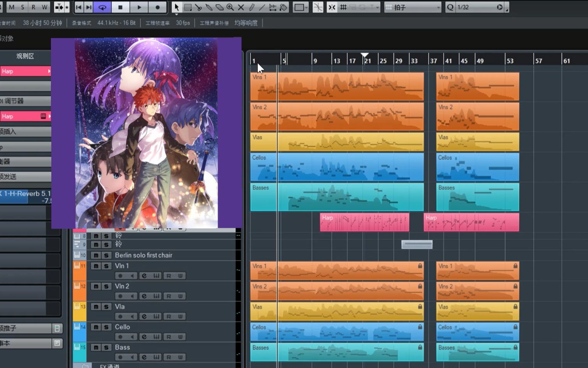Click the anime cover artwork thumbnail
This screenshot has width=588, height=368.
146,133
